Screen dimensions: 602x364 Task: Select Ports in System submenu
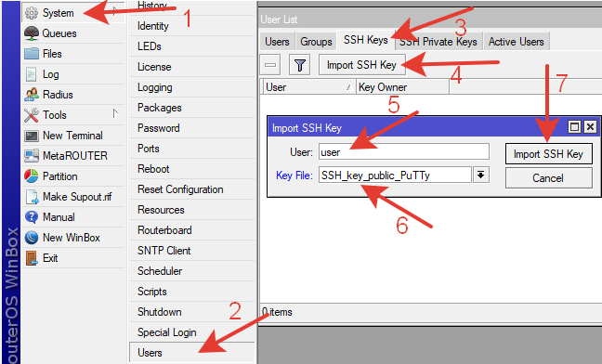(192, 149)
